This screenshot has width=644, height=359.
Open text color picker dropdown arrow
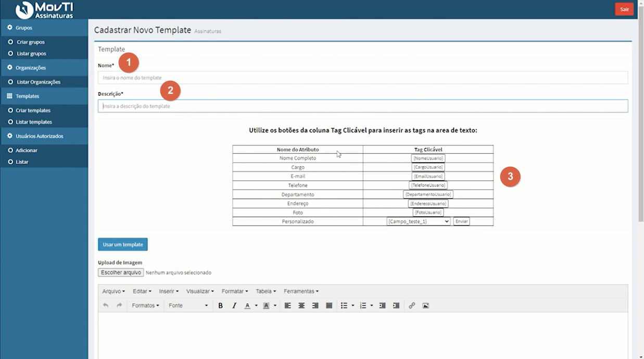[x=256, y=306]
